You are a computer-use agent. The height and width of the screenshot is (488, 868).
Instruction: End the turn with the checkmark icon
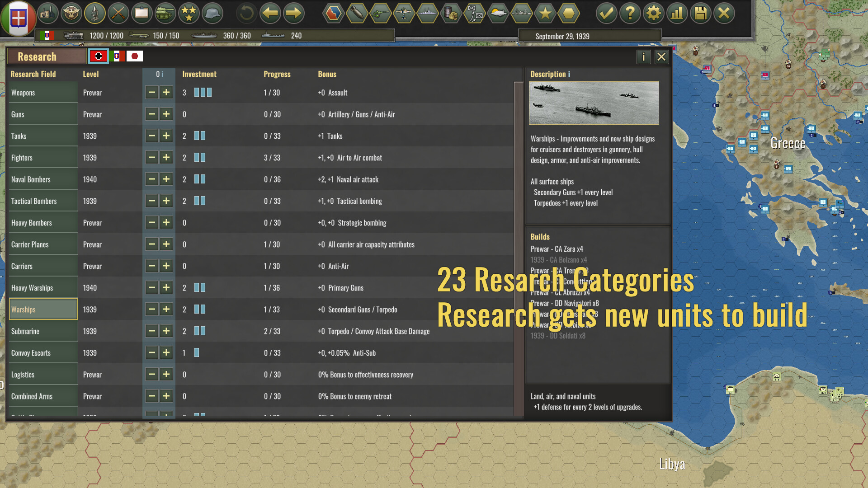[x=606, y=13]
